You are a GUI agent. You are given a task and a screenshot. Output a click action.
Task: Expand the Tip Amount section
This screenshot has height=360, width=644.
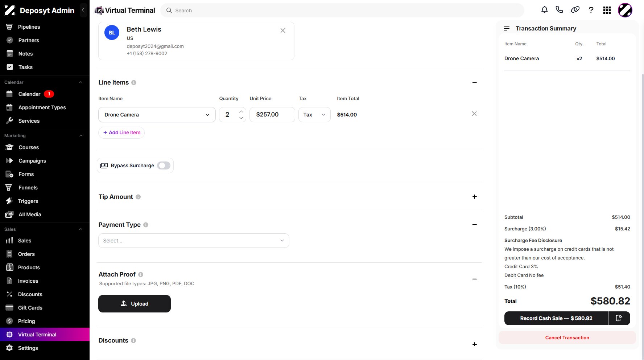475,197
